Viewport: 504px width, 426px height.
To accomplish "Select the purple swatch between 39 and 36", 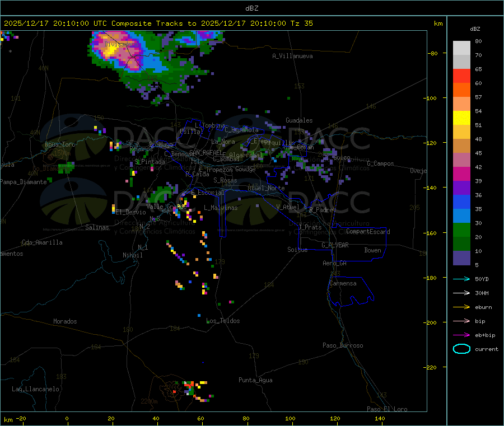I will click(461, 188).
